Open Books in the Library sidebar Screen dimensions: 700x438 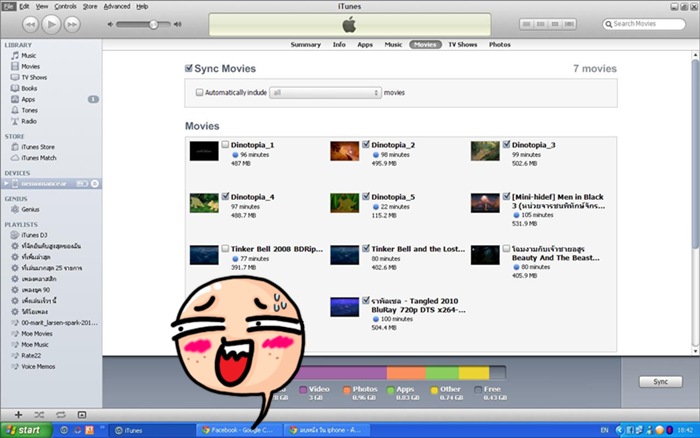click(29, 88)
